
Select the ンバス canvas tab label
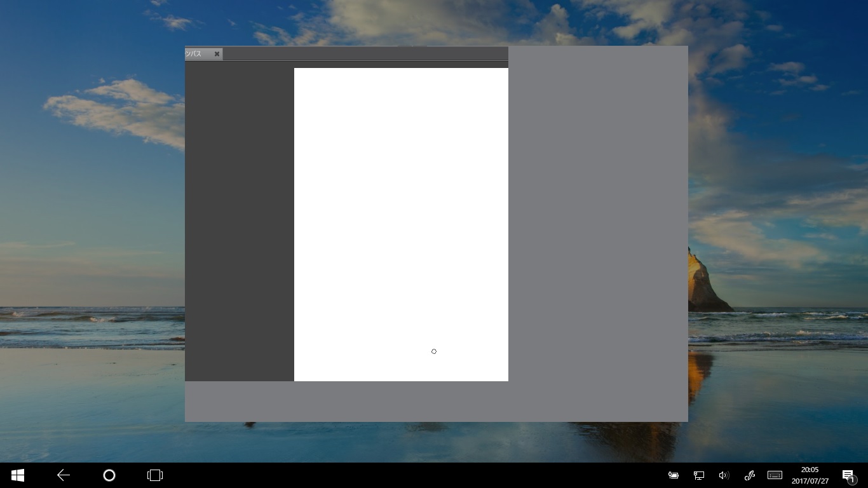(193, 54)
